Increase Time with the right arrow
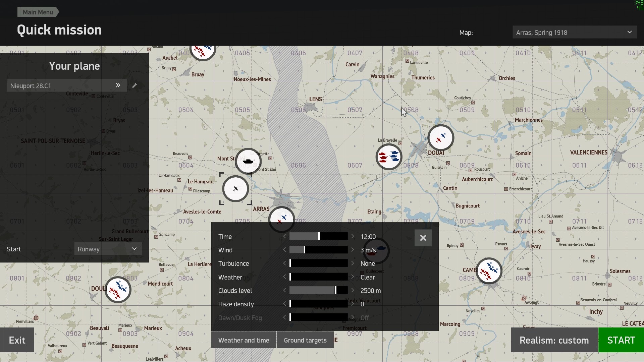The height and width of the screenshot is (362, 644). click(353, 236)
